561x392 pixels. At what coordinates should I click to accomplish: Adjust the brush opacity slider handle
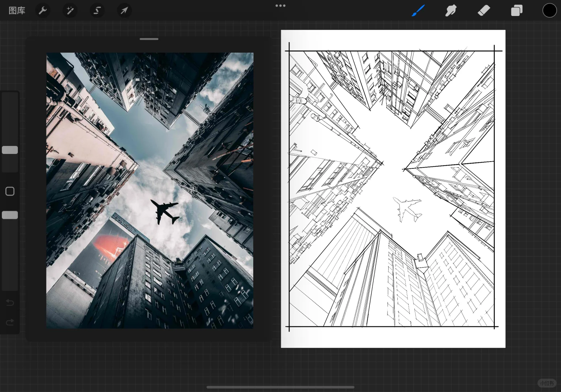(x=10, y=215)
